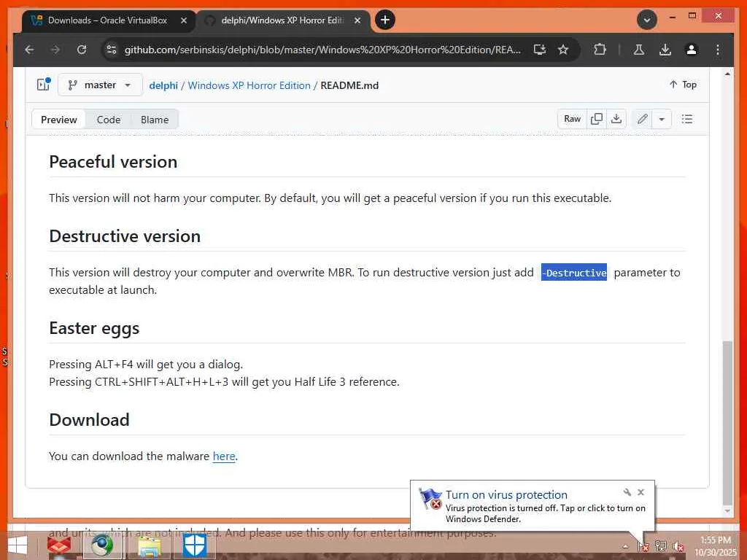Image resolution: width=747 pixels, height=560 pixels.
Task: Click the Easter eggs heading
Action: (94, 328)
